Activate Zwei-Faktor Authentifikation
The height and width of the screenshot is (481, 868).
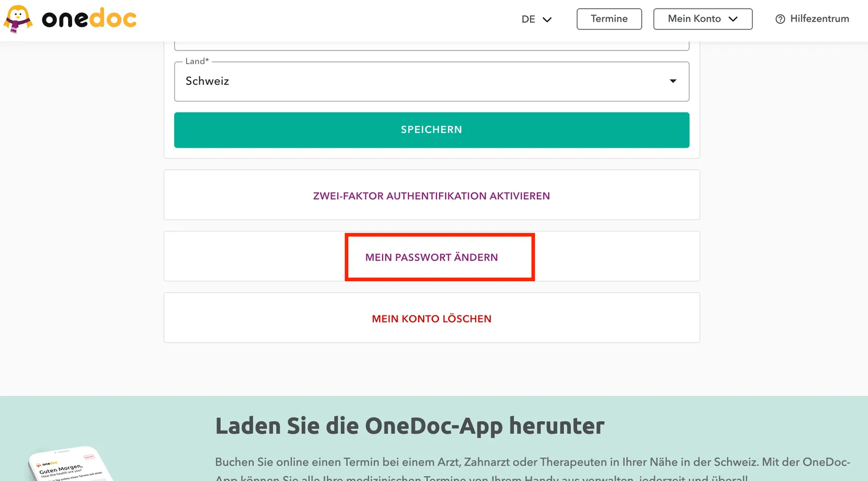pos(431,195)
